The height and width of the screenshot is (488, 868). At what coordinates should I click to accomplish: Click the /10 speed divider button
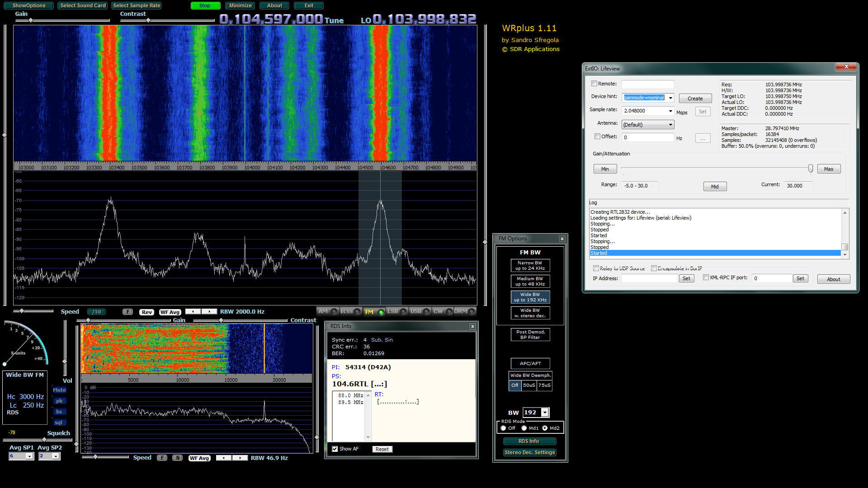tap(96, 312)
